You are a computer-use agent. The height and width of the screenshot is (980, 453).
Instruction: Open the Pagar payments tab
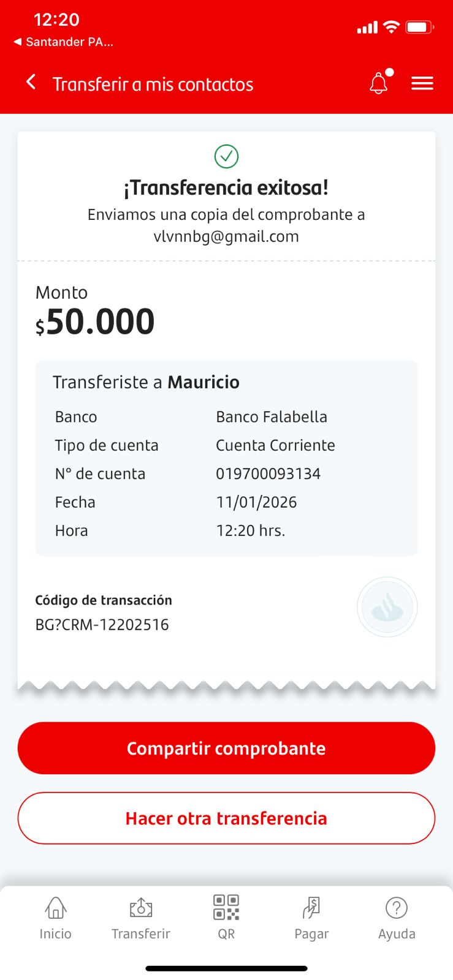311,918
